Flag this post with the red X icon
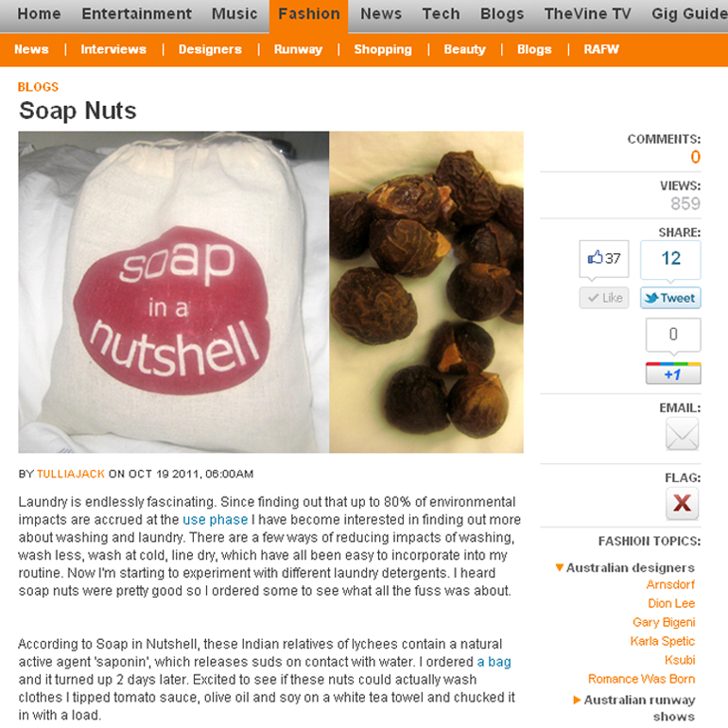This screenshot has height=728, width=728. [682, 503]
